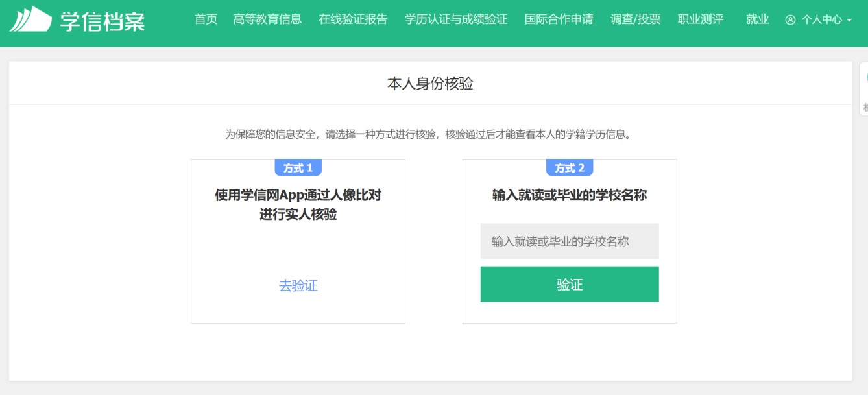Click the 学信档案 site title text
The image size is (868, 395).
click(x=102, y=21)
